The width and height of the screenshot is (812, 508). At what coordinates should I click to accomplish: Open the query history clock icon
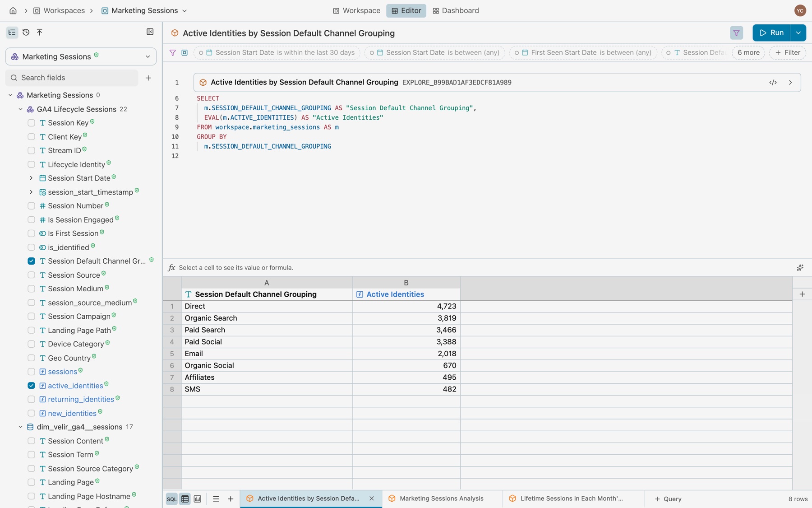pyautogui.click(x=26, y=32)
